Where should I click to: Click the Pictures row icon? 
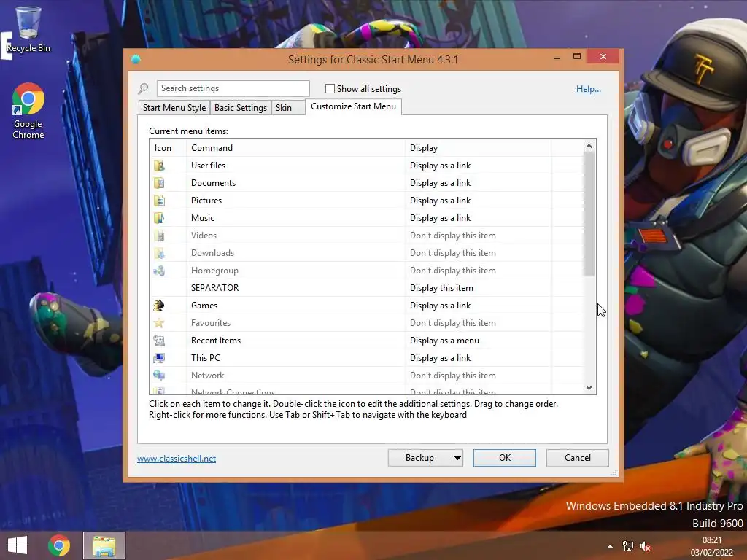coord(159,201)
